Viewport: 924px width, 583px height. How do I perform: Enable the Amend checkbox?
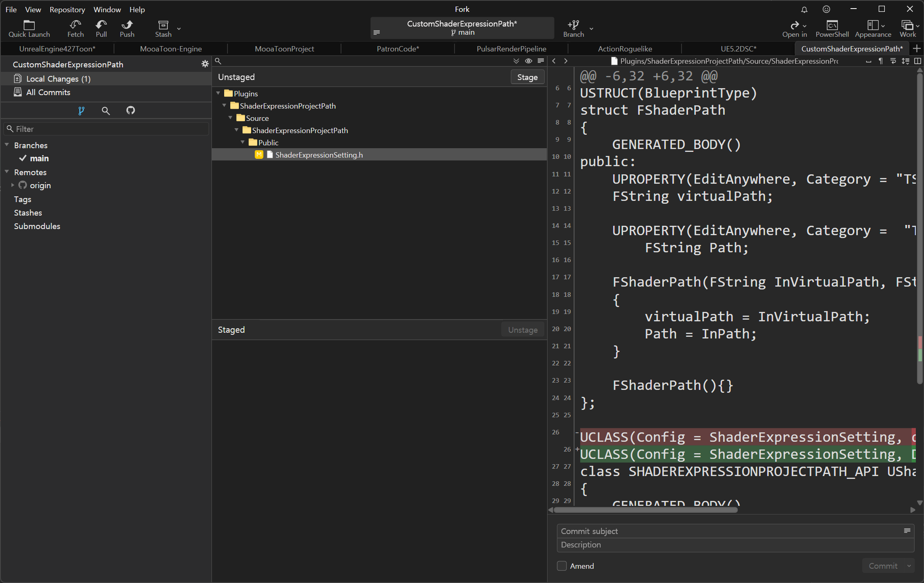(562, 566)
